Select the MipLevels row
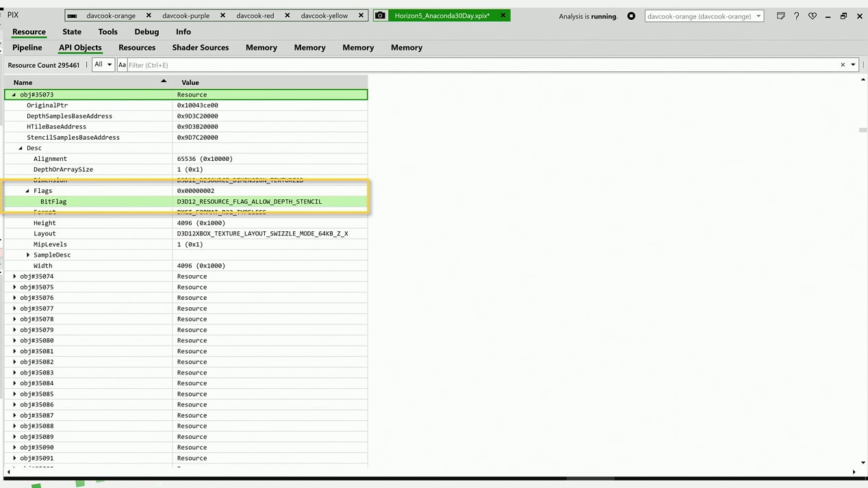This screenshot has height=488, width=868. [x=186, y=244]
